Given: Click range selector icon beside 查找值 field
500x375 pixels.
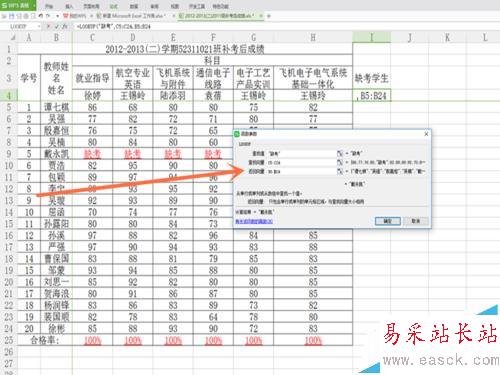Looking at the screenshot, I should (340, 153).
